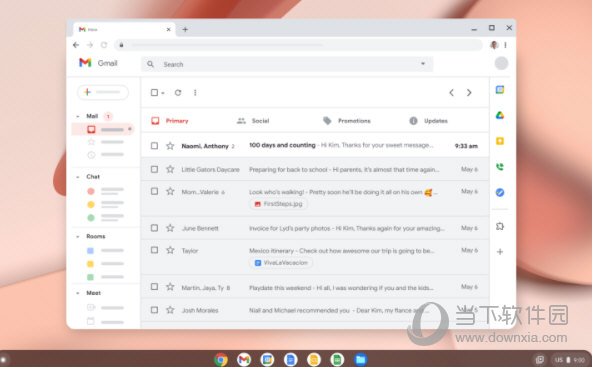Image resolution: width=592 pixels, height=367 pixels.
Task: Star the June Bennett email
Action: click(170, 228)
